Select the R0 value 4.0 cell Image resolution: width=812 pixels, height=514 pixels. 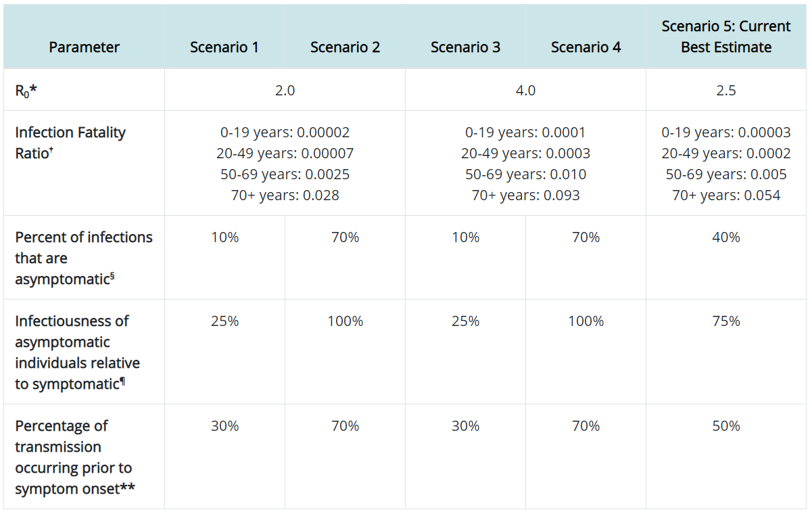[x=525, y=90]
